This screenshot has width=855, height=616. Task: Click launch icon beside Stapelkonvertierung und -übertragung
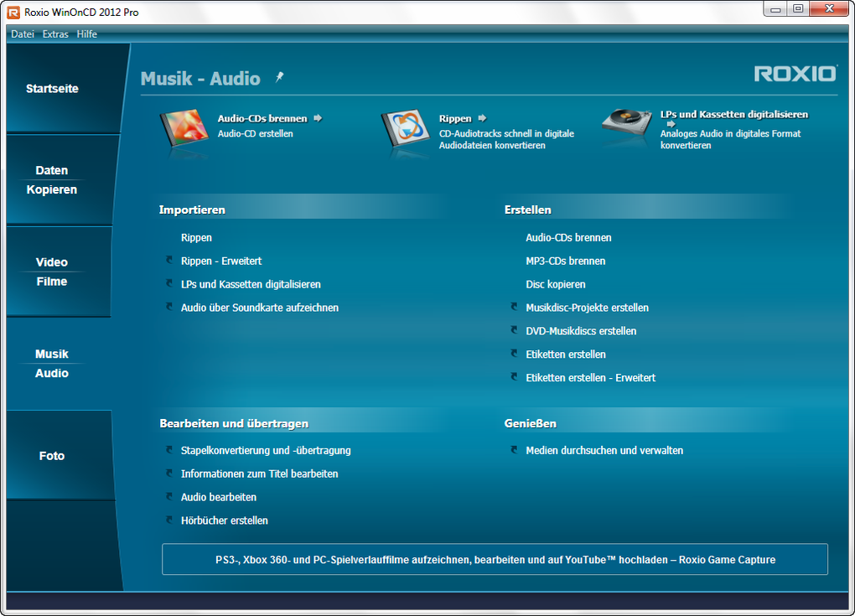169,450
